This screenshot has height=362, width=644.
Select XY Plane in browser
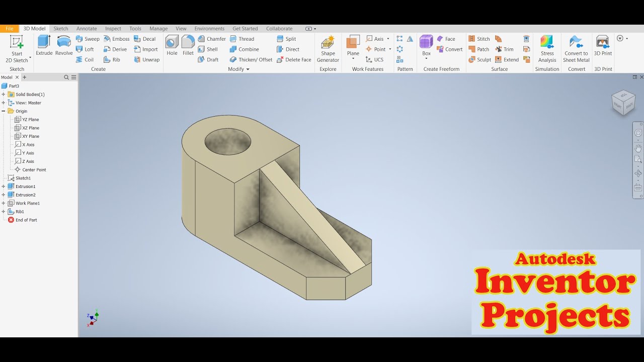[x=27, y=136]
